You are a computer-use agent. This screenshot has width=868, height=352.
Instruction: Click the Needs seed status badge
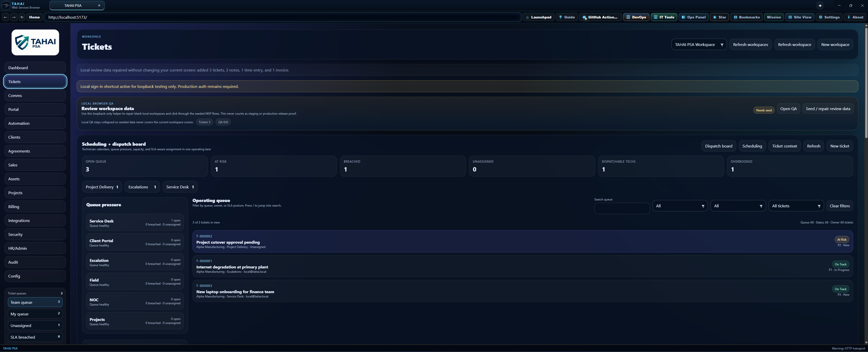tap(764, 110)
